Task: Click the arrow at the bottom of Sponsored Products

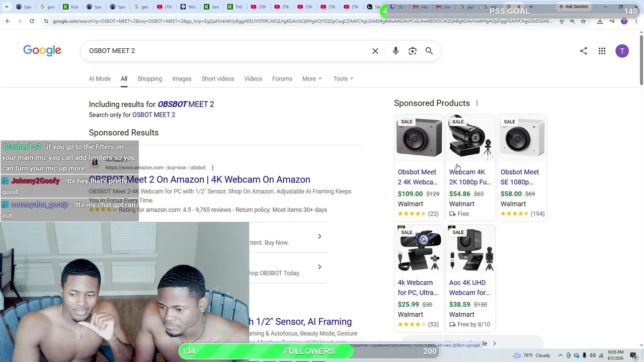Action: [494, 343]
